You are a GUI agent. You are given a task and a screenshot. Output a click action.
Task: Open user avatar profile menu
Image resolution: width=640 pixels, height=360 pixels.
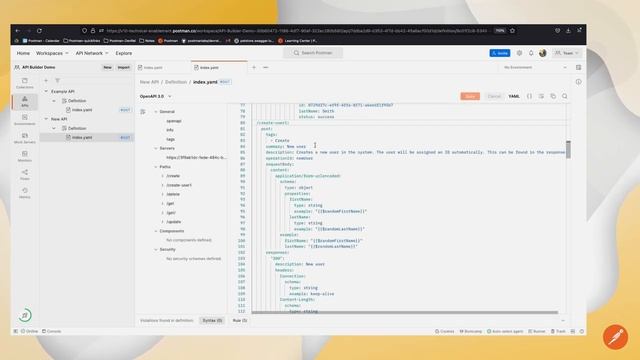coord(542,53)
